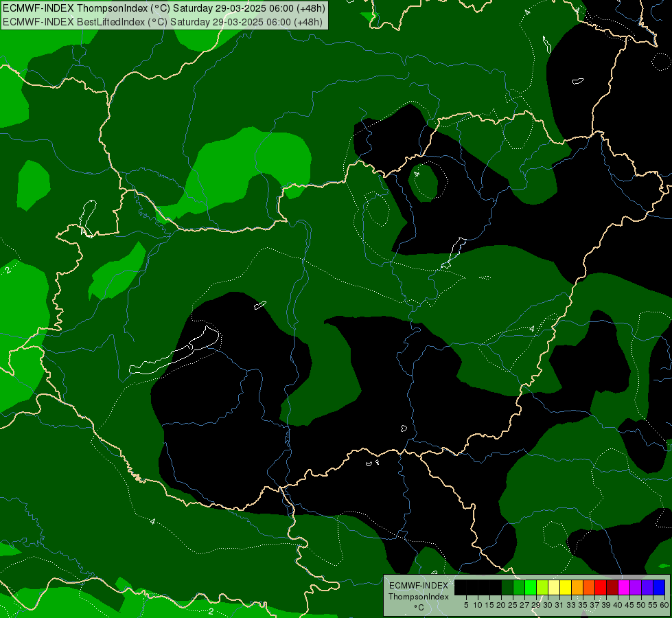Select the indigo 50-55 legend swatch
672x618 pixels.
click(x=647, y=587)
